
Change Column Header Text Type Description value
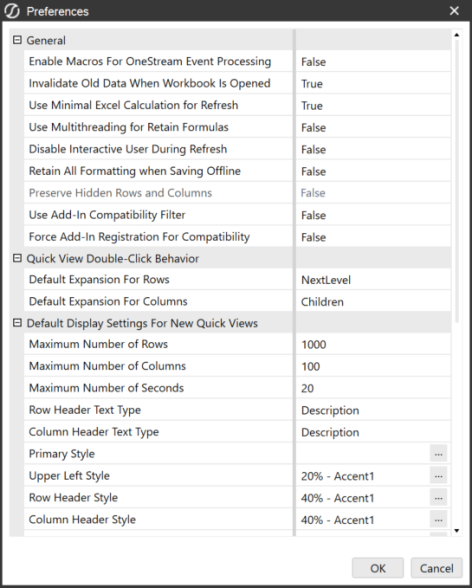click(373, 432)
